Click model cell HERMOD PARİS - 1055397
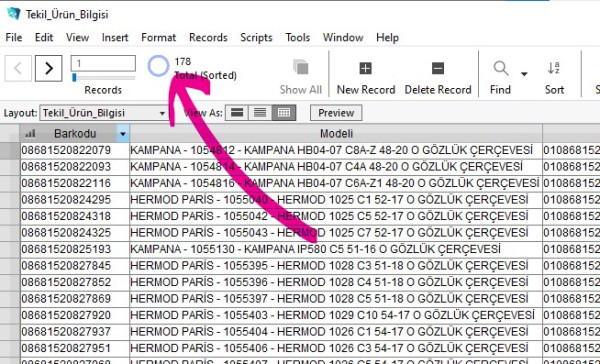 tap(336, 298)
